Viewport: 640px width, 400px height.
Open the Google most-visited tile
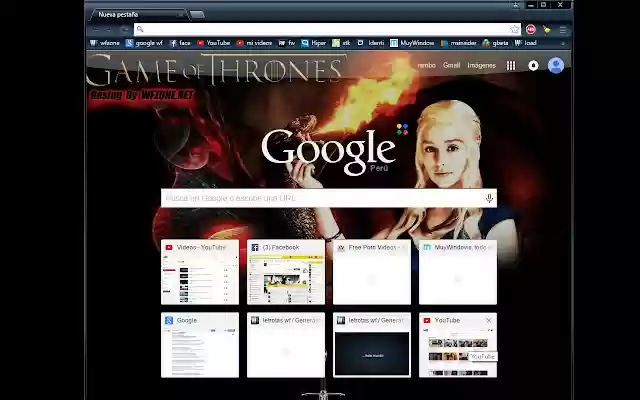tap(200, 345)
